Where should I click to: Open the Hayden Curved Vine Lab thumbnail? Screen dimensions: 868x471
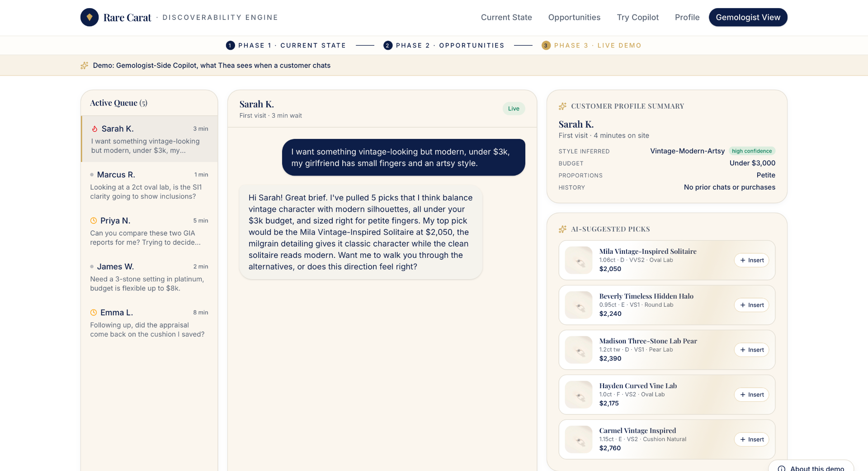(579, 395)
